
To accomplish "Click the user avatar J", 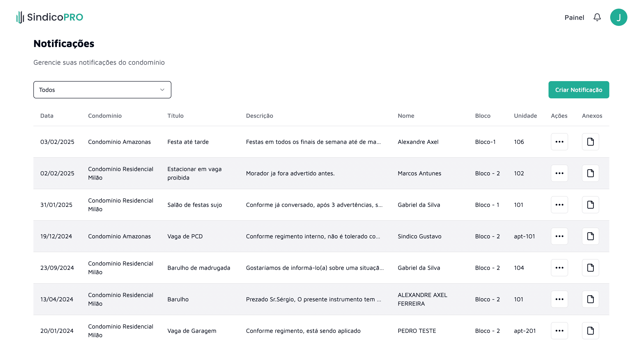I will (618, 17).
